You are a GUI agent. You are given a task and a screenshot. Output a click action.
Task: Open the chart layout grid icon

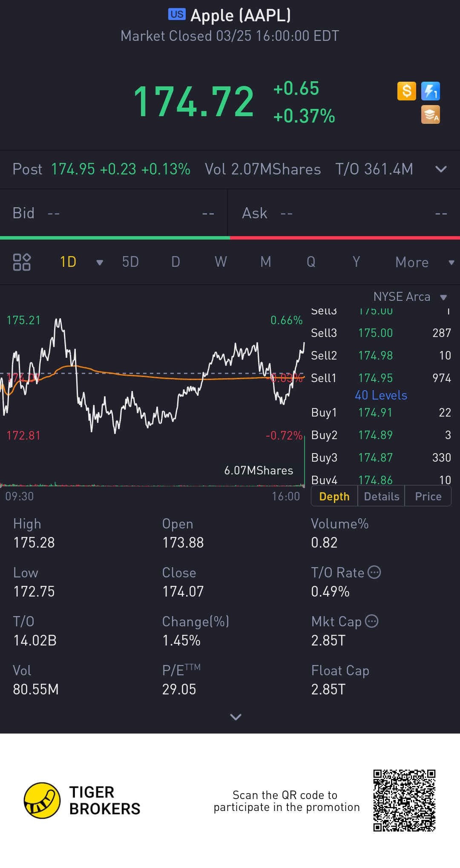click(22, 262)
